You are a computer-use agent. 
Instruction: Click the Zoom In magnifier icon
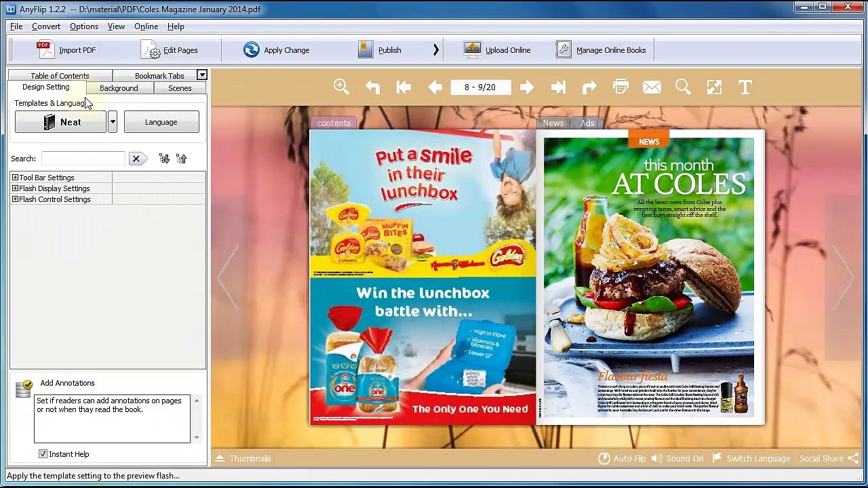341,87
